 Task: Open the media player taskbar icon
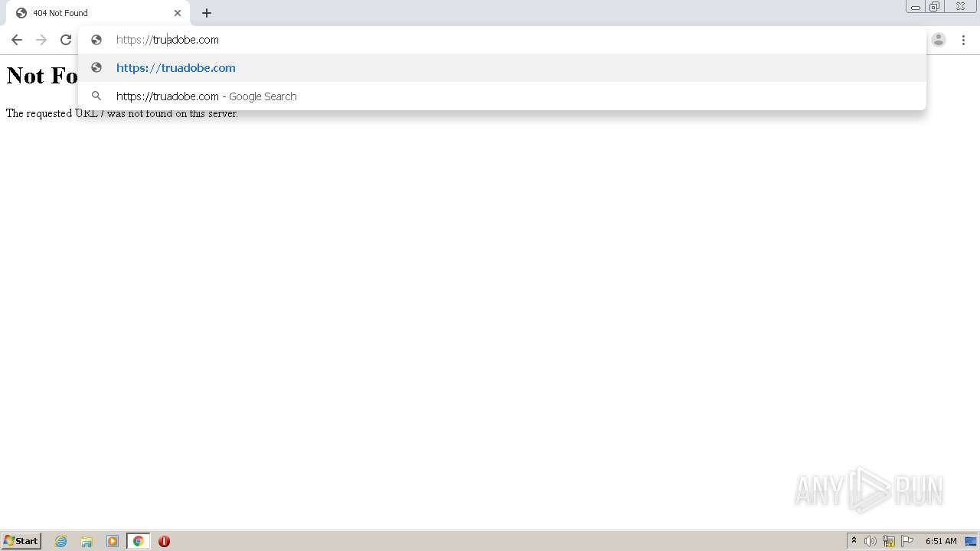[113, 541]
